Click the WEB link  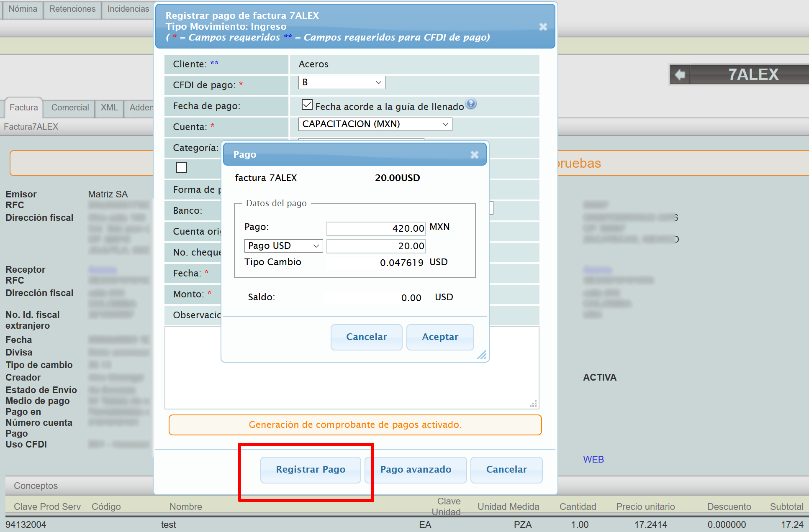pyautogui.click(x=593, y=459)
